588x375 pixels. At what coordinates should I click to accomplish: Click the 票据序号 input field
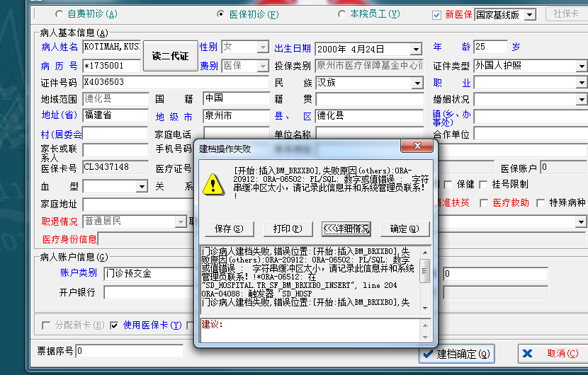point(130,351)
